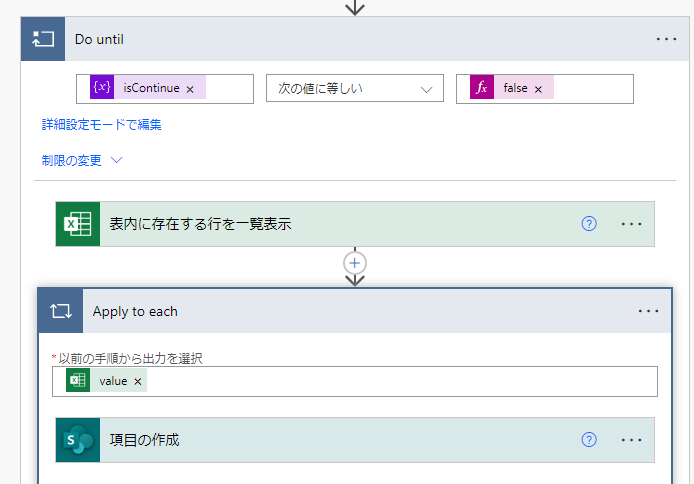The width and height of the screenshot is (694, 484).
Task: Click the Apply to each output input field
Action: coord(400,382)
